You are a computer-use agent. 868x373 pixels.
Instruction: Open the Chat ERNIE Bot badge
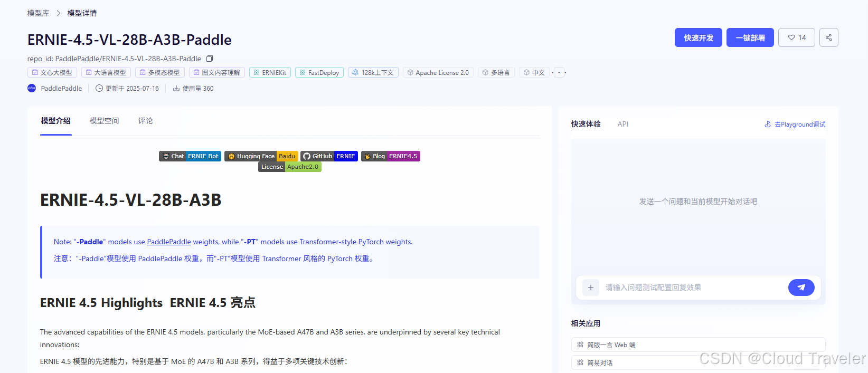(x=190, y=156)
